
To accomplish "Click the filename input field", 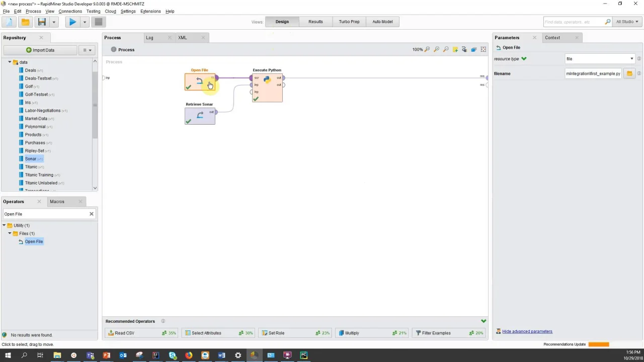I will (593, 73).
